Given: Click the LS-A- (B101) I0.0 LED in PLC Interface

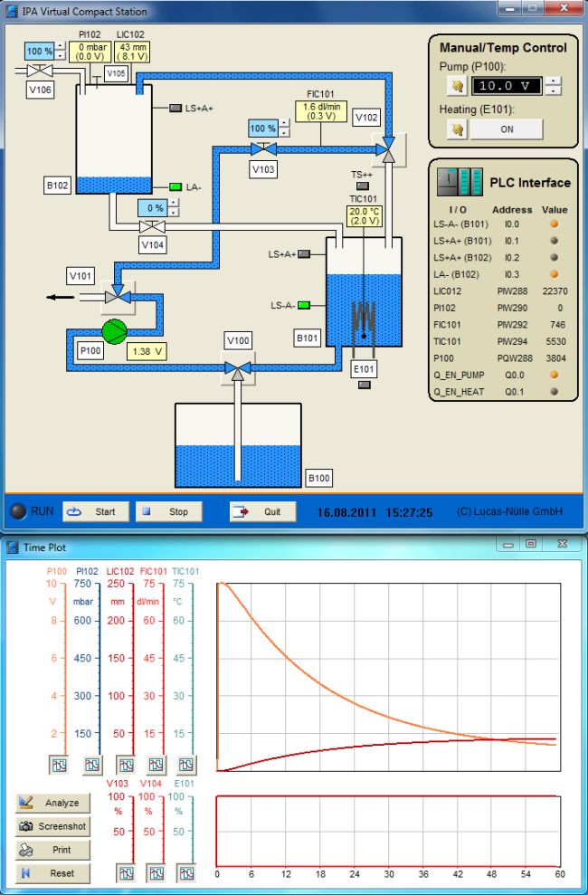Looking at the screenshot, I should (x=554, y=224).
